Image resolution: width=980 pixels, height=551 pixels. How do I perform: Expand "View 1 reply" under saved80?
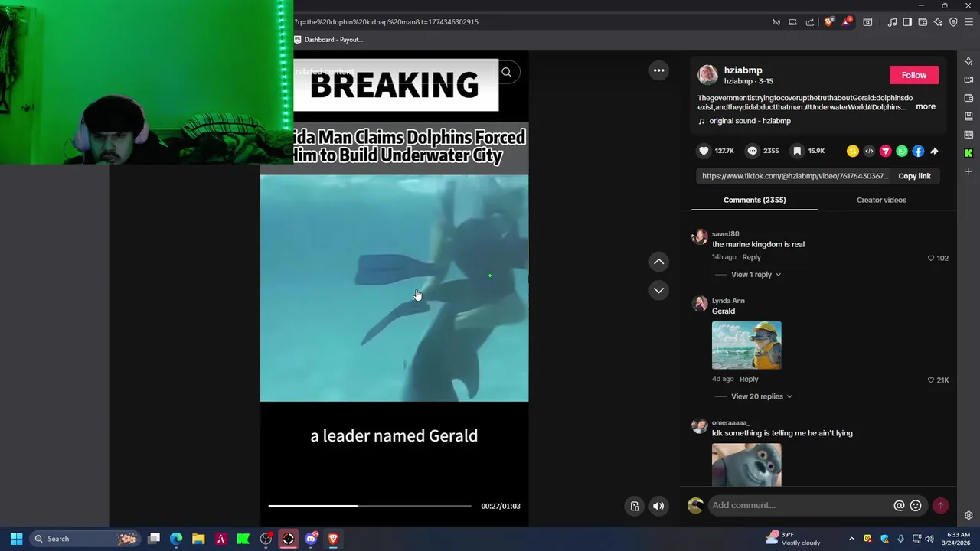(756, 275)
